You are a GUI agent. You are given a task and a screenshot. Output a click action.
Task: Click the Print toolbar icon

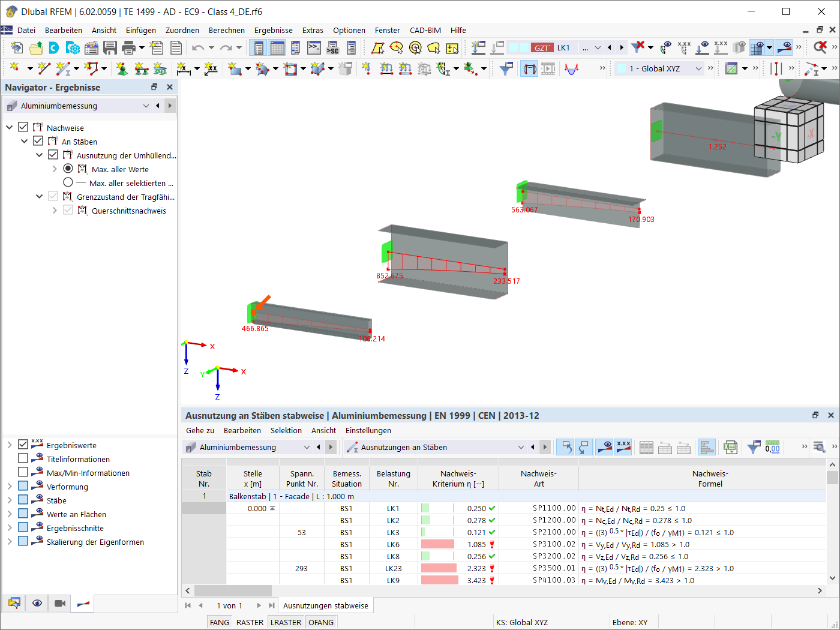click(128, 48)
